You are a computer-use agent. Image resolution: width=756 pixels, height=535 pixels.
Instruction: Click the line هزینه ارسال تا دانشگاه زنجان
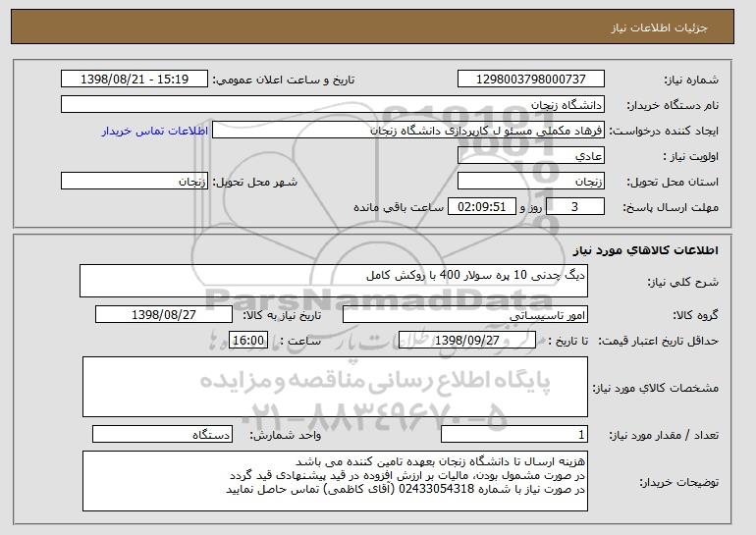(x=440, y=461)
